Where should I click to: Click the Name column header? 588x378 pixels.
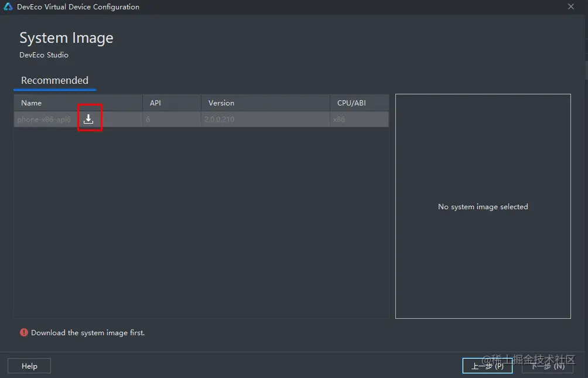point(78,103)
